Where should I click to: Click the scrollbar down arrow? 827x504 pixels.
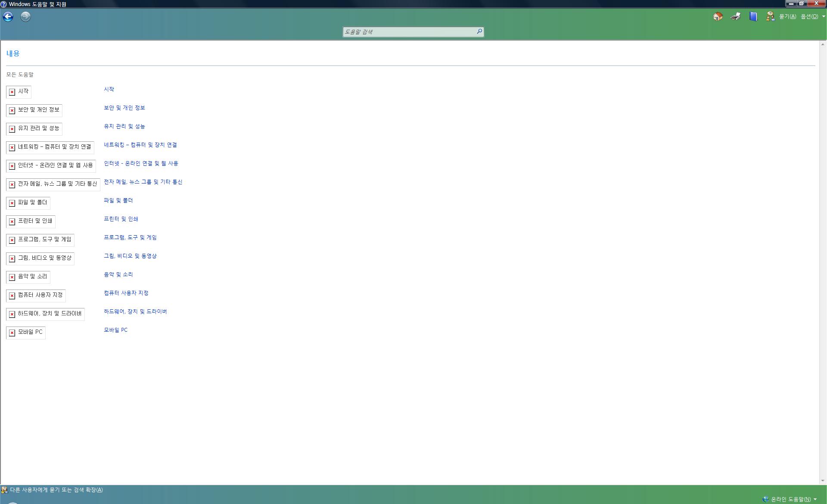823,481
